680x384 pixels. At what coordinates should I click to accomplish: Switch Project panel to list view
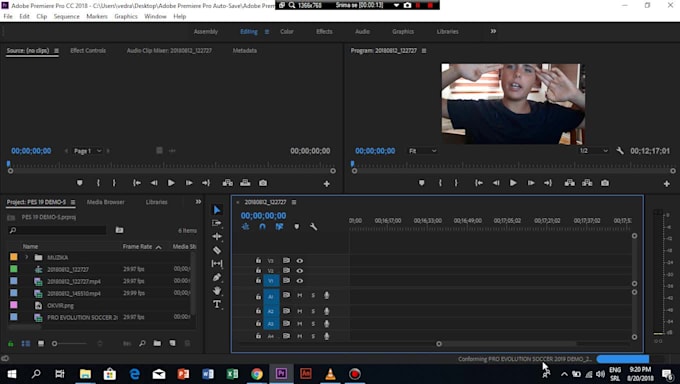click(26, 344)
